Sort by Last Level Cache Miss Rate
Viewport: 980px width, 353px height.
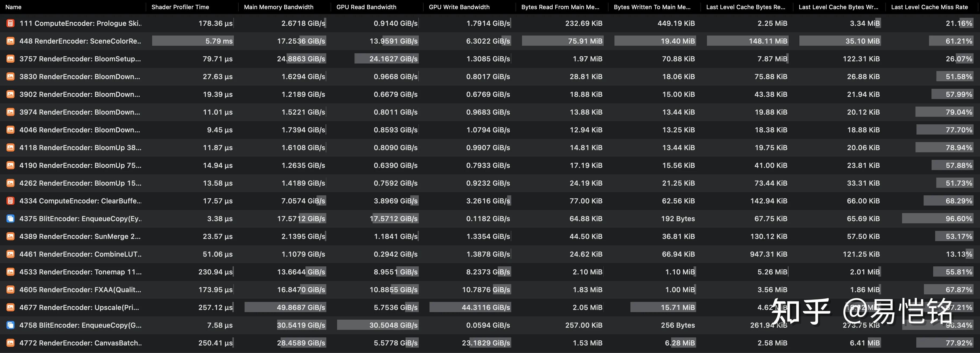(x=929, y=7)
